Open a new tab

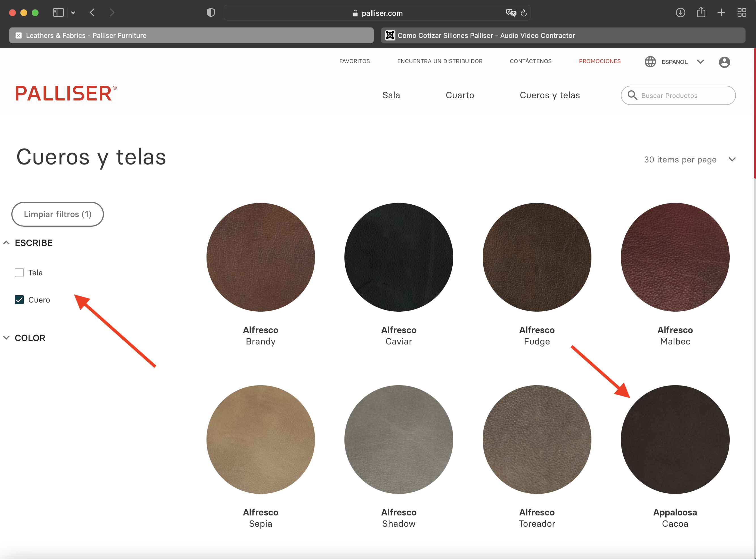(721, 13)
